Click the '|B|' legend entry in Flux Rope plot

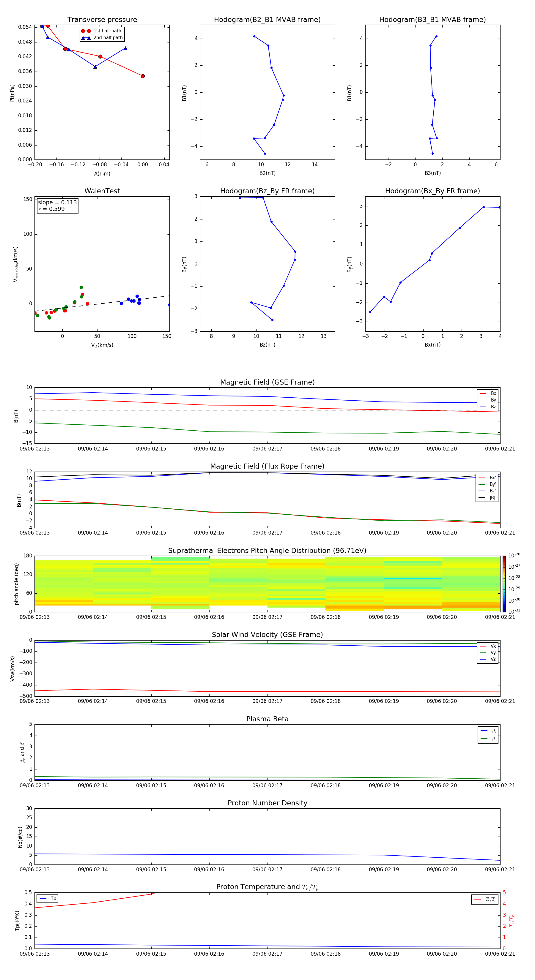click(x=487, y=498)
